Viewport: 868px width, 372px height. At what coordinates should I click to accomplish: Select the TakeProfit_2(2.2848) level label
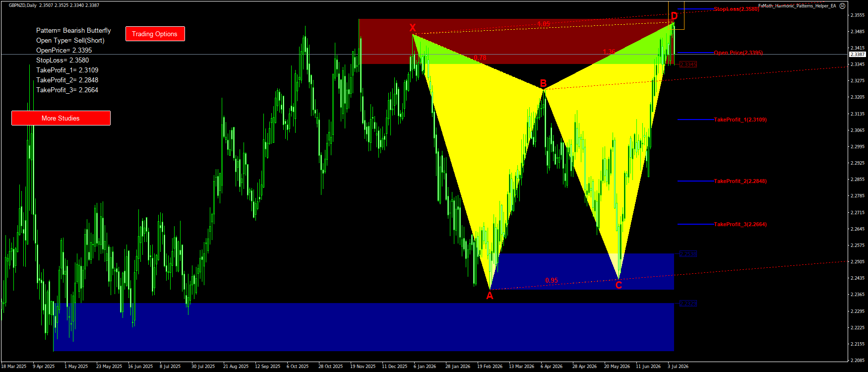740,181
